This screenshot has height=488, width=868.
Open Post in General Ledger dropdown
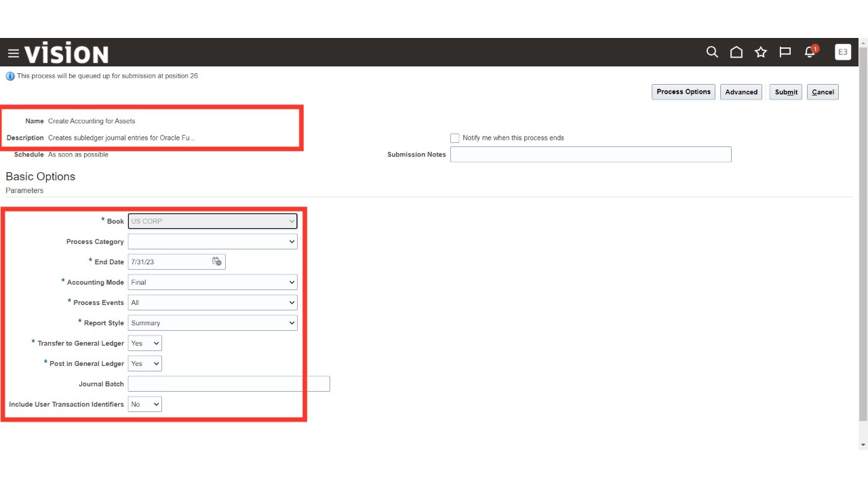[x=145, y=363]
